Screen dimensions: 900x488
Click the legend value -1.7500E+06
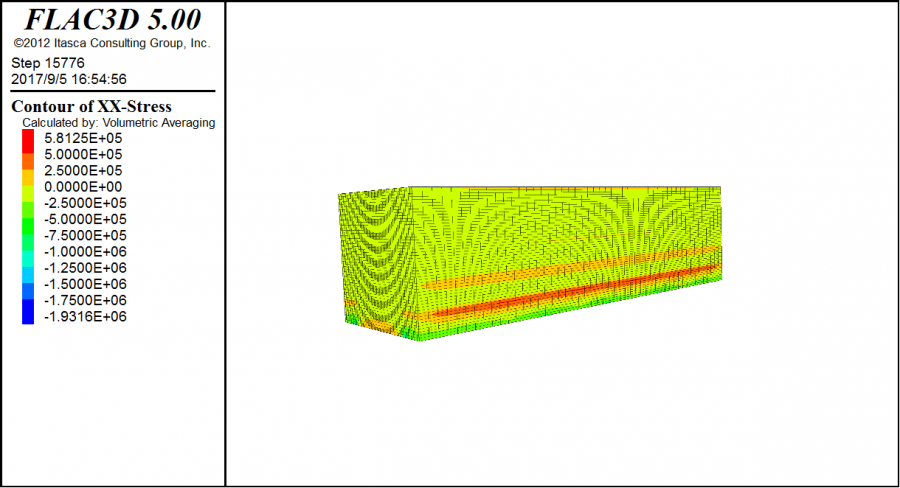tap(85, 300)
